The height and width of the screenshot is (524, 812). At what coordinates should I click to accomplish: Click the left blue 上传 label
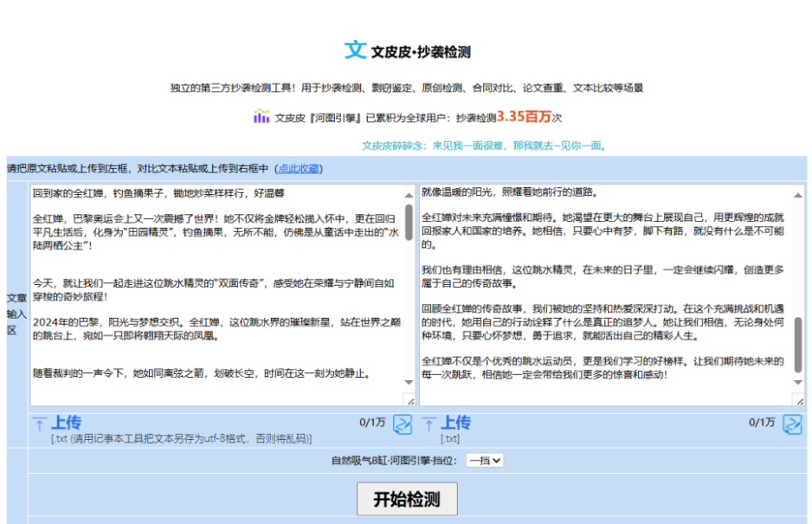(65, 423)
